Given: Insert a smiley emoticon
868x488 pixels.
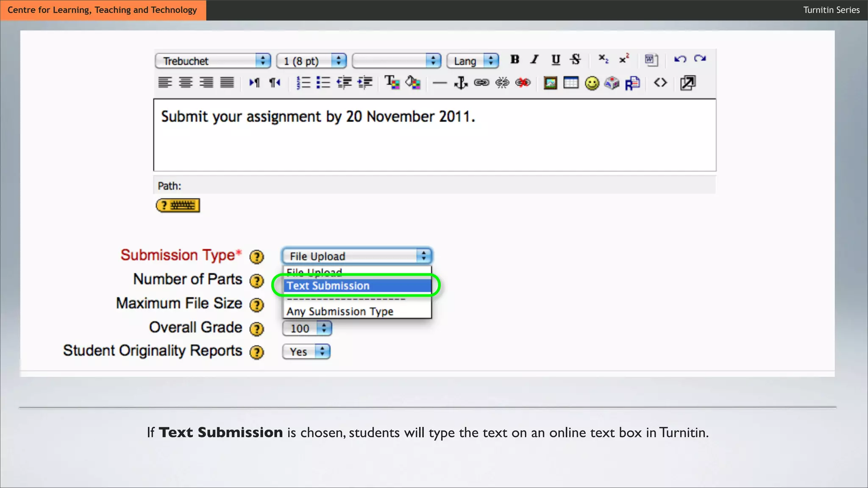Looking at the screenshot, I should 592,83.
